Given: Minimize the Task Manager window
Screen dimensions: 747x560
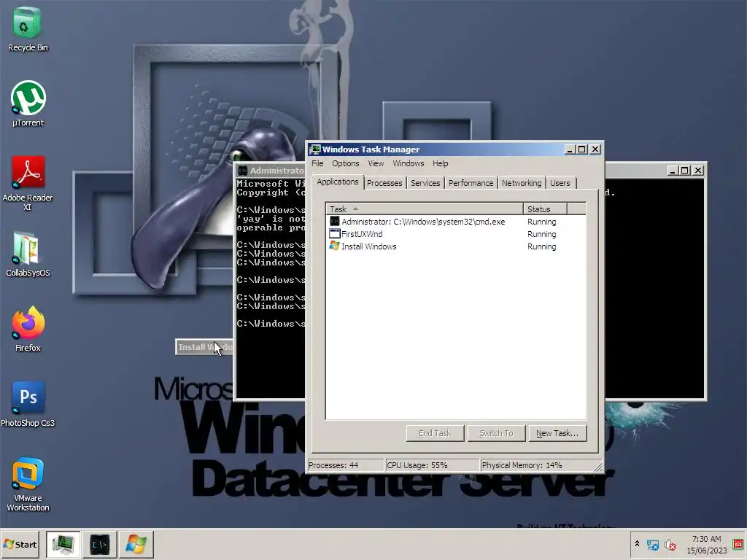Looking at the screenshot, I should tap(569, 149).
